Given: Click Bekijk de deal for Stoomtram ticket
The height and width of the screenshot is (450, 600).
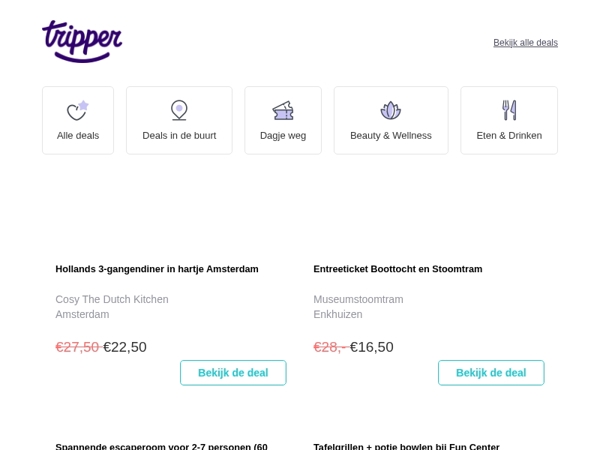Looking at the screenshot, I should click(x=491, y=373).
